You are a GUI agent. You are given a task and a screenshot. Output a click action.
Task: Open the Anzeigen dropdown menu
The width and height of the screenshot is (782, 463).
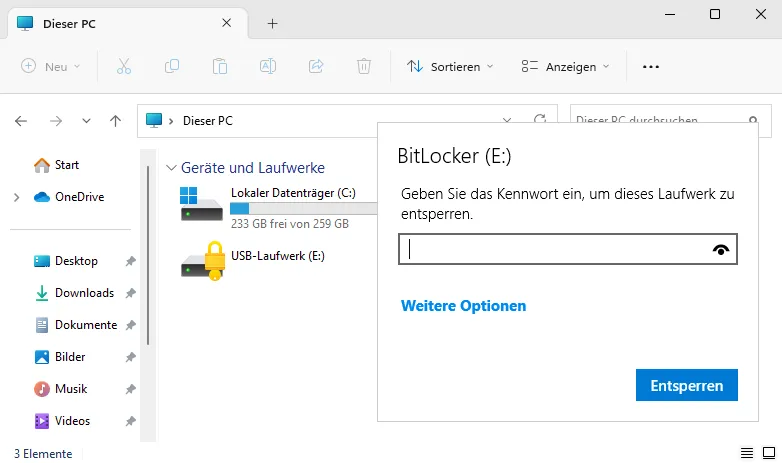coord(566,66)
